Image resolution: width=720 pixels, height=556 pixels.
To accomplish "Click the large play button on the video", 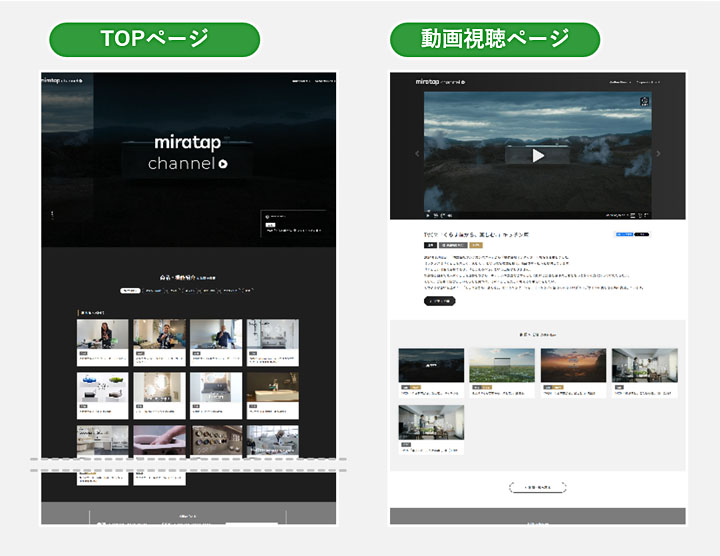I will (x=538, y=155).
